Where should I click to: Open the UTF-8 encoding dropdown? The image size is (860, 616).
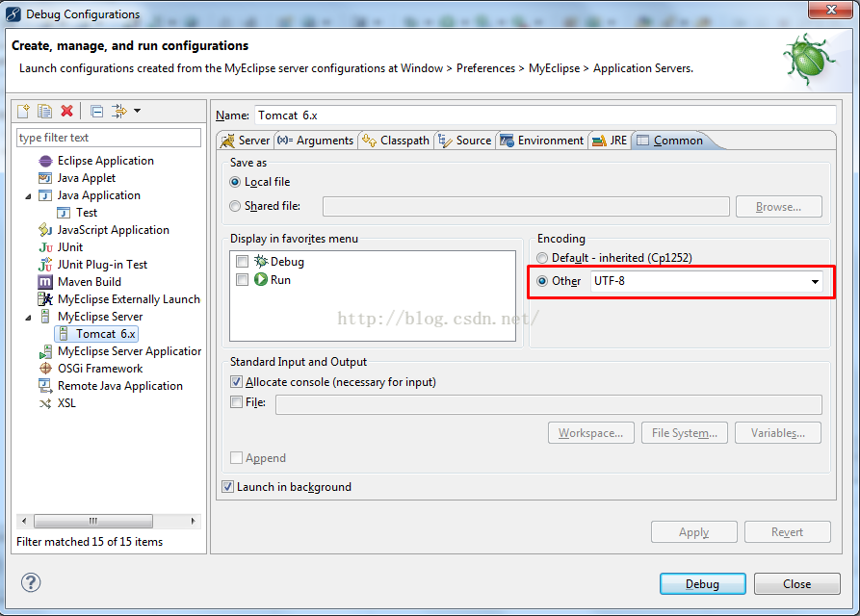(815, 281)
